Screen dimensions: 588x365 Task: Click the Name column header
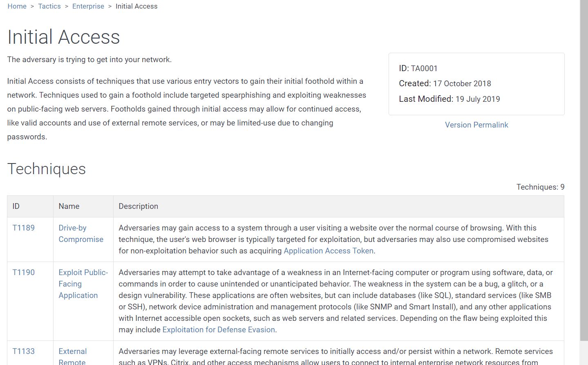pyautogui.click(x=69, y=206)
